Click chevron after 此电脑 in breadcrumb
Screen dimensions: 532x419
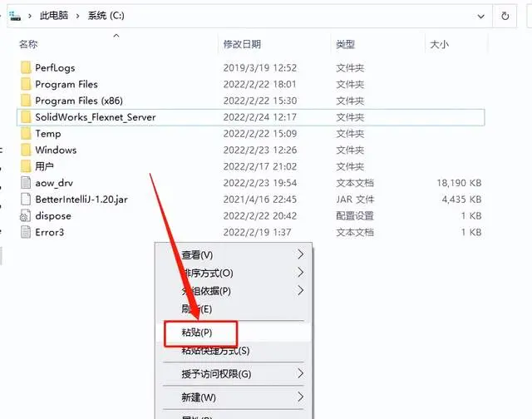coord(77,16)
